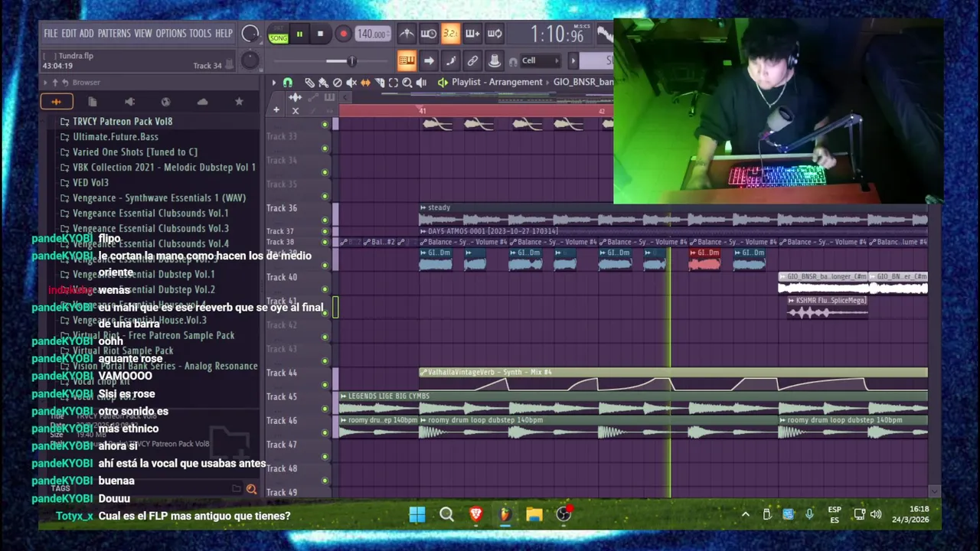Image resolution: width=980 pixels, height=551 pixels.
Task: Open browser files tab icon
Action: (x=93, y=102)
